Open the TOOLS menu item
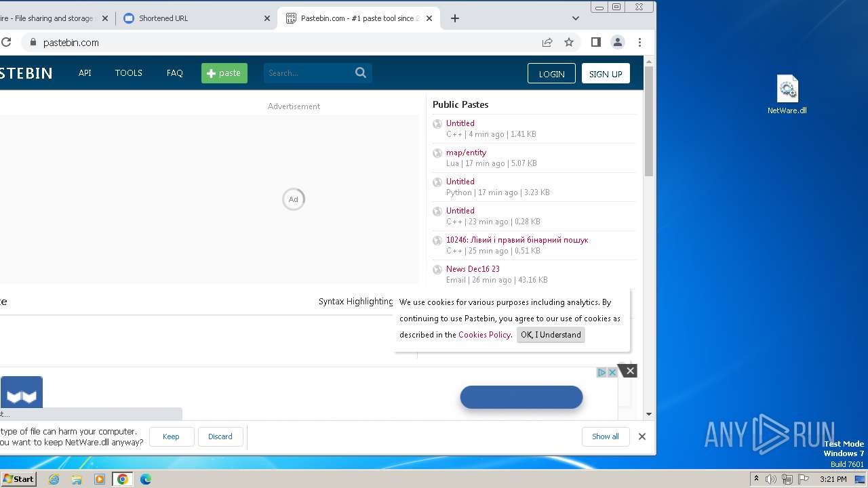This screenshot has width=868, height=488. tap(128, 73)
